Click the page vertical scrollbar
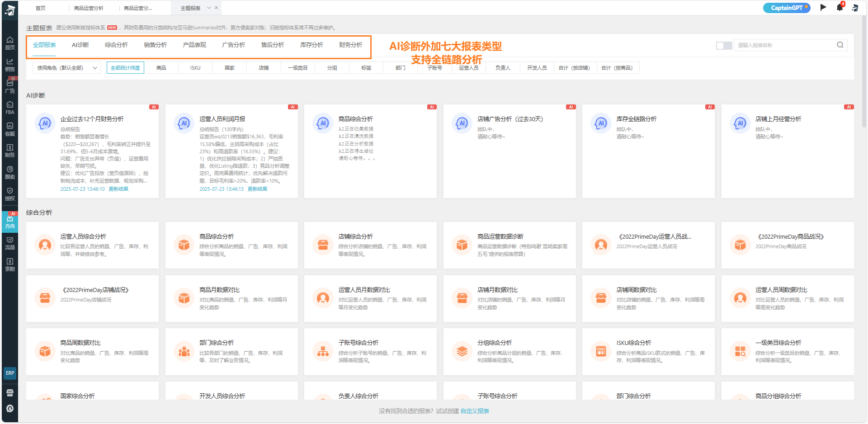Screen dimensions: 868x424 point(865,72)
